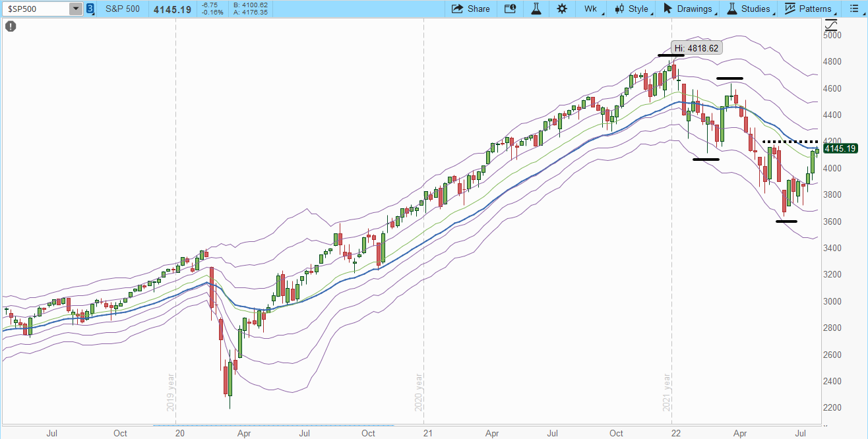The height and width of the screenshot is (439, 868).
Task: Click the 2019 year vertical label
Action: pyautogui.click(x=171, y=393)
